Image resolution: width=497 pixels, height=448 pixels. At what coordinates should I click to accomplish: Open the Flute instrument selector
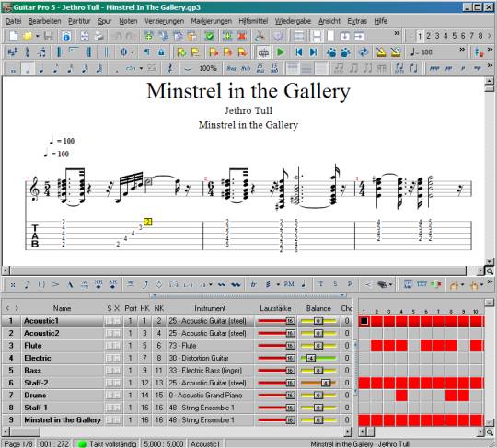[x=210, y=346]
